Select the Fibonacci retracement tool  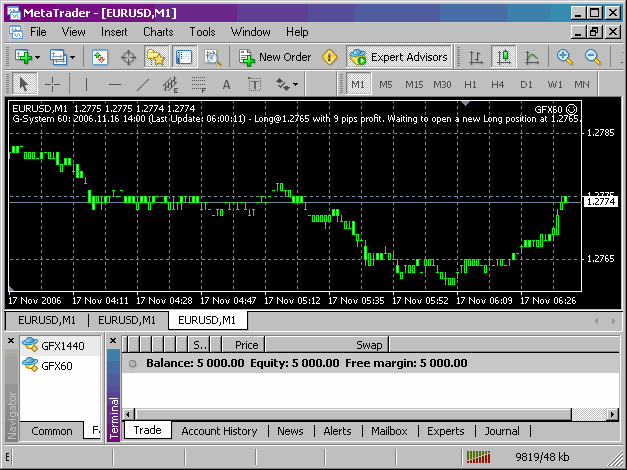tap(199, 84)
